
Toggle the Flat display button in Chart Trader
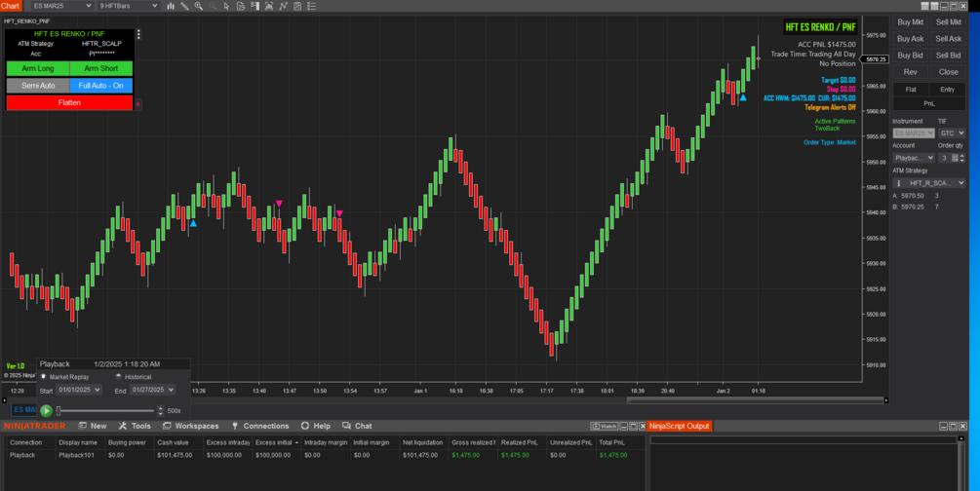(x=911, y=90)
